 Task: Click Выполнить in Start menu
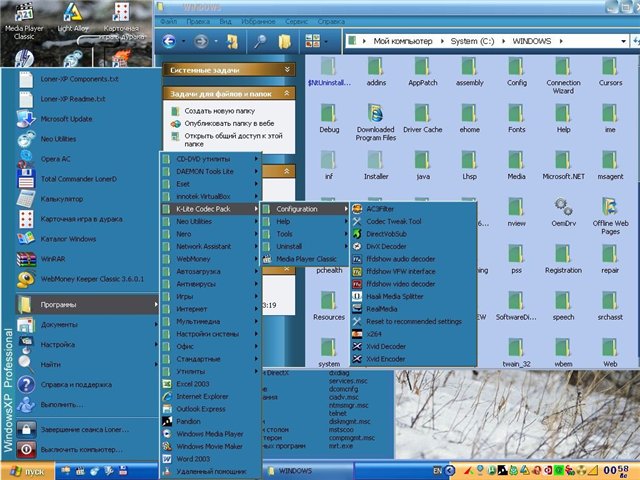pos(87,405)
